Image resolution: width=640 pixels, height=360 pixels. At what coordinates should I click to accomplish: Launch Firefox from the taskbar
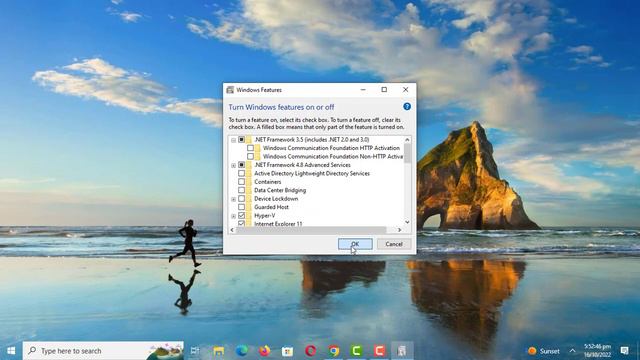tap(264, 351)
